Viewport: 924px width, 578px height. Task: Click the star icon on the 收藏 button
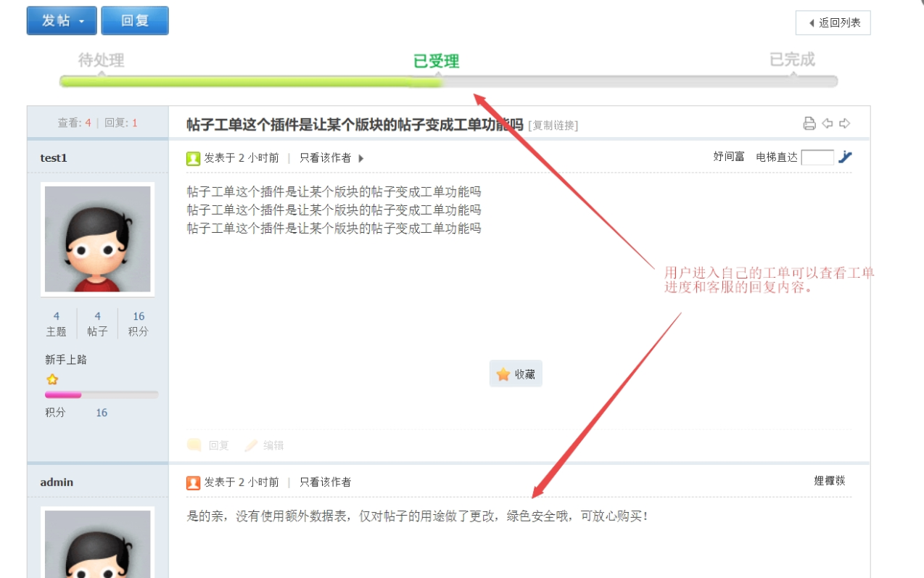[x=503, y=374]
